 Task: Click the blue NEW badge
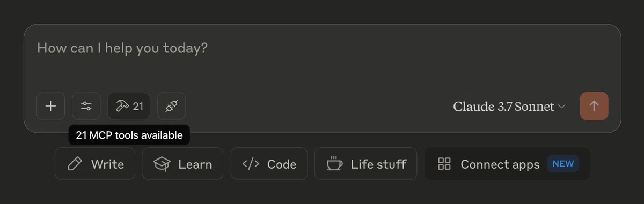tap(563, 164)
